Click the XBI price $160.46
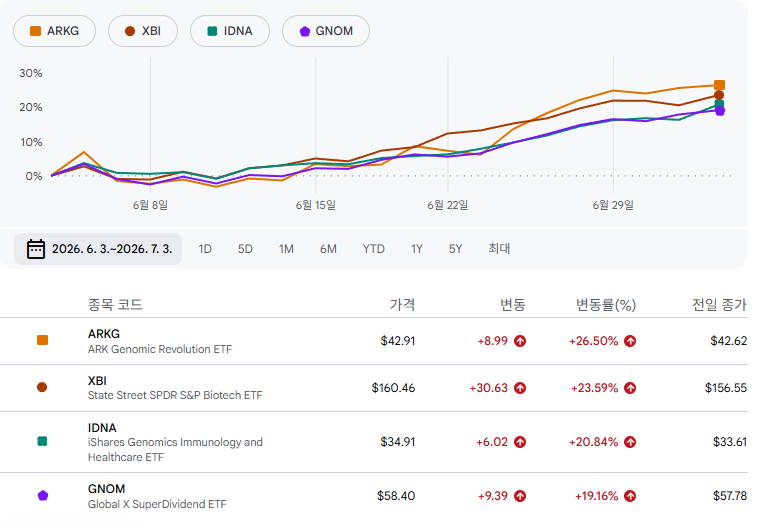The image size is (762, 522). point(394,388)
